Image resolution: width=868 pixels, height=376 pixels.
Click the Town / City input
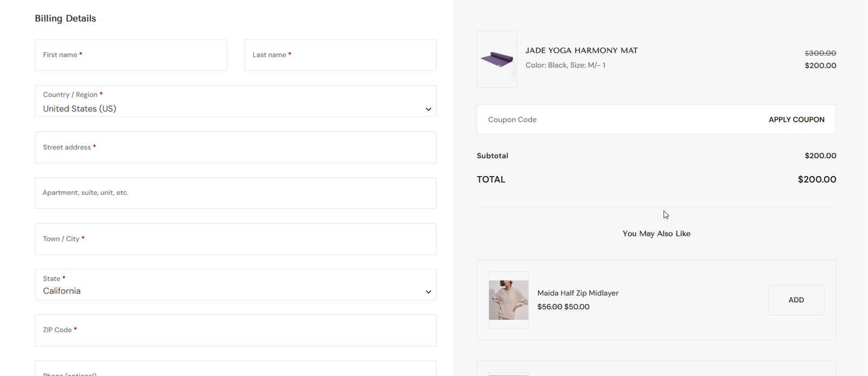235,239
